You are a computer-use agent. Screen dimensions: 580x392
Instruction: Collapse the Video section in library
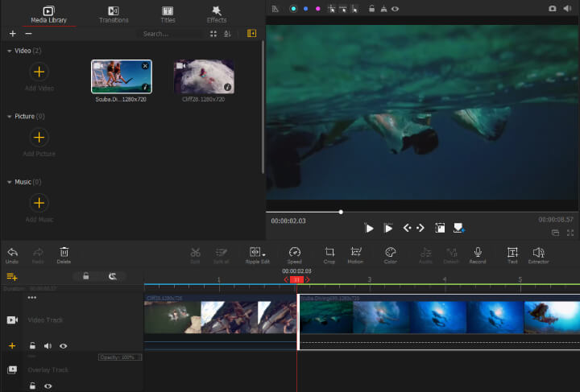pos(10,51)
